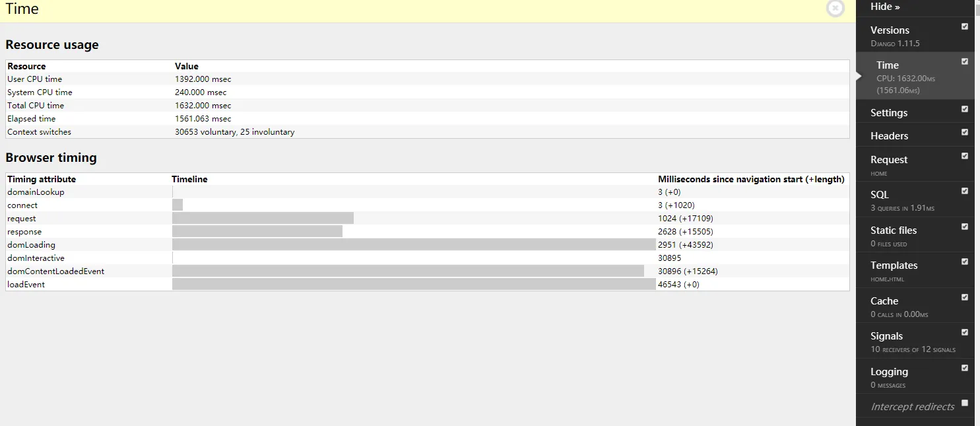Image resolution: width=980 pixels, height=426 pixels.
Task: Disable the Time panel checkbox
Action: click(x=965, y=61)
